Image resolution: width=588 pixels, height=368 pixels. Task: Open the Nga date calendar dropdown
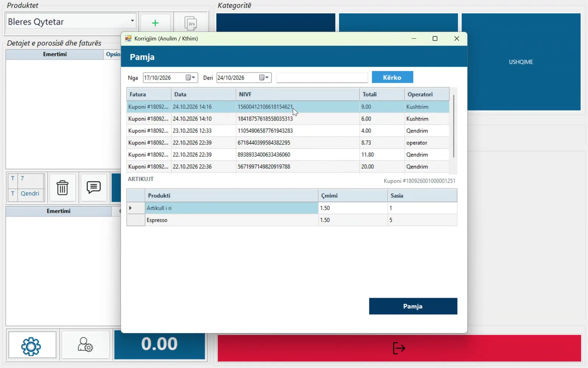coord(191,78)
